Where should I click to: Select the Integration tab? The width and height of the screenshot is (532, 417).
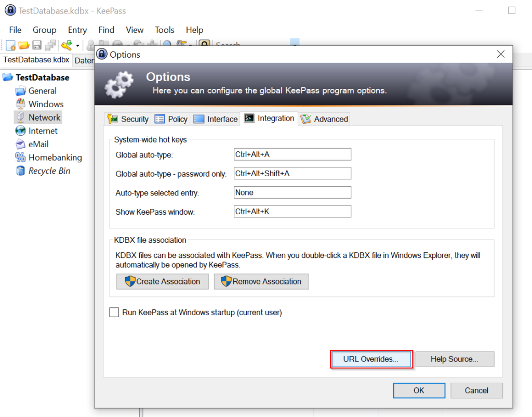tap(269, 118)
